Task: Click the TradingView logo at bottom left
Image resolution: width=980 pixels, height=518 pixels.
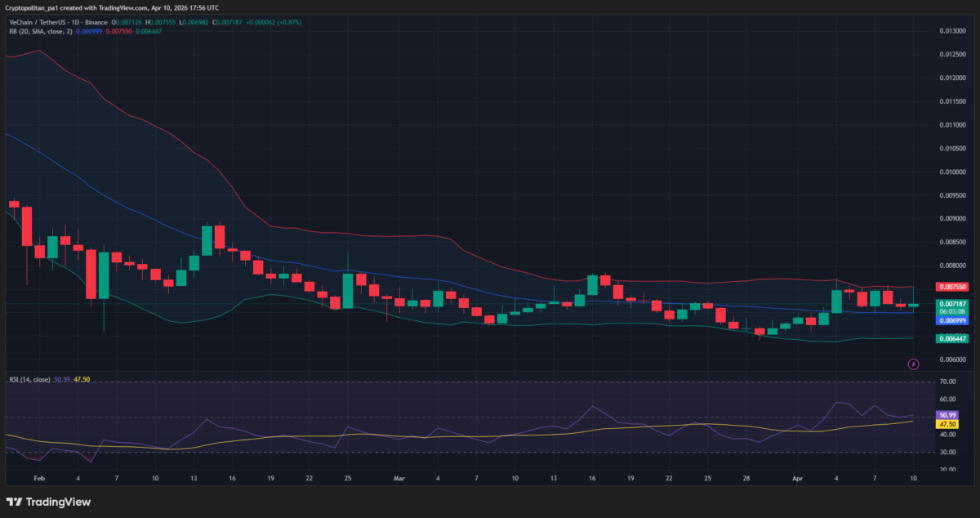Action: coord(48,502)
